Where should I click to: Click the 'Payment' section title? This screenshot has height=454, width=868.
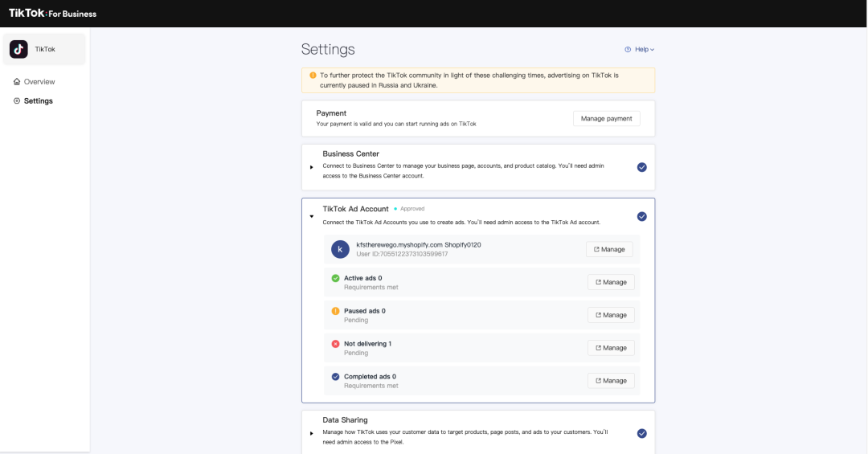coord(331,113)
